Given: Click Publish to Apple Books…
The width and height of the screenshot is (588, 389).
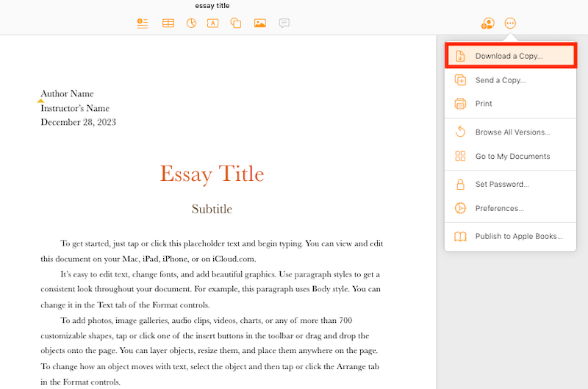Looking at the screenshot, I should [519, 237].
